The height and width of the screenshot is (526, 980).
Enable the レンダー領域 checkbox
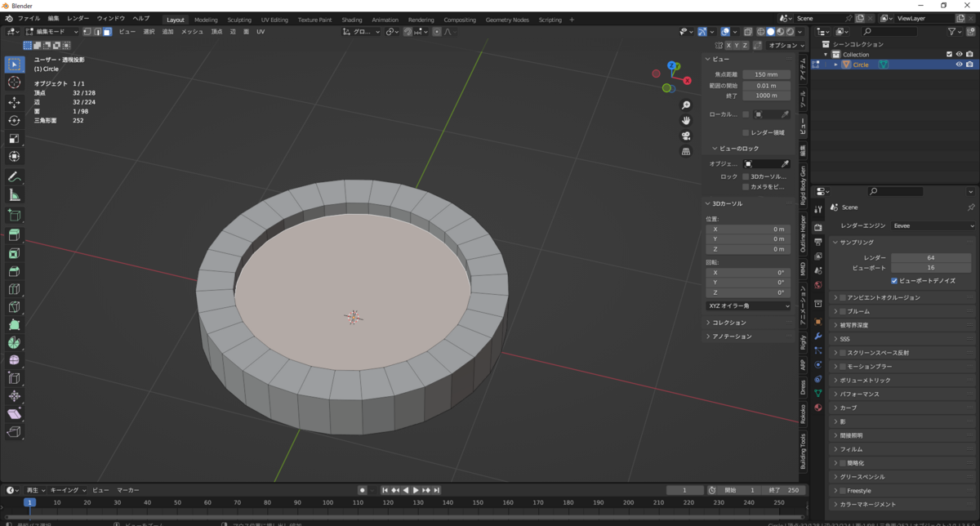(746, 132)
